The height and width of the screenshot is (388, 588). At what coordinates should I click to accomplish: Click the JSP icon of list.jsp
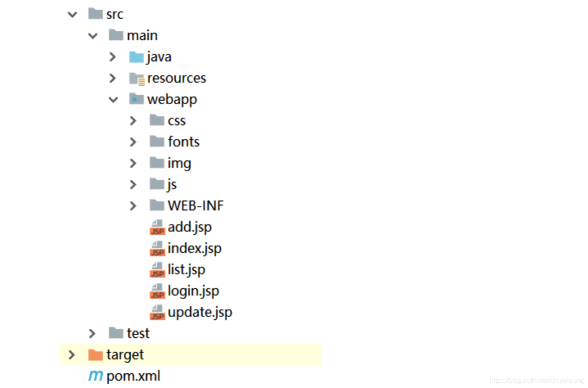click(x=157, y=270)
